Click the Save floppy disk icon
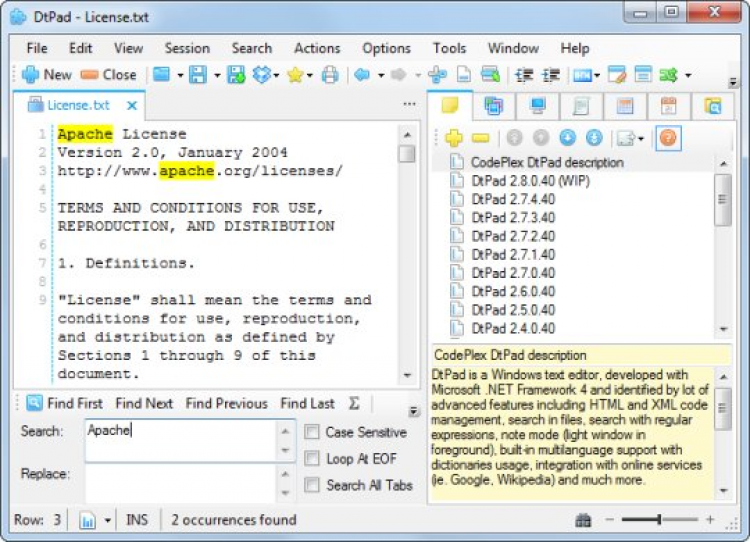Screen dimensions: 750x542 (x=198, y=75)
